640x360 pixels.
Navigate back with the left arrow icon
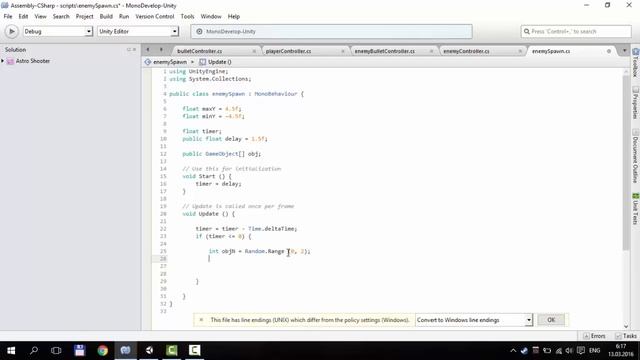pos(148,50)
